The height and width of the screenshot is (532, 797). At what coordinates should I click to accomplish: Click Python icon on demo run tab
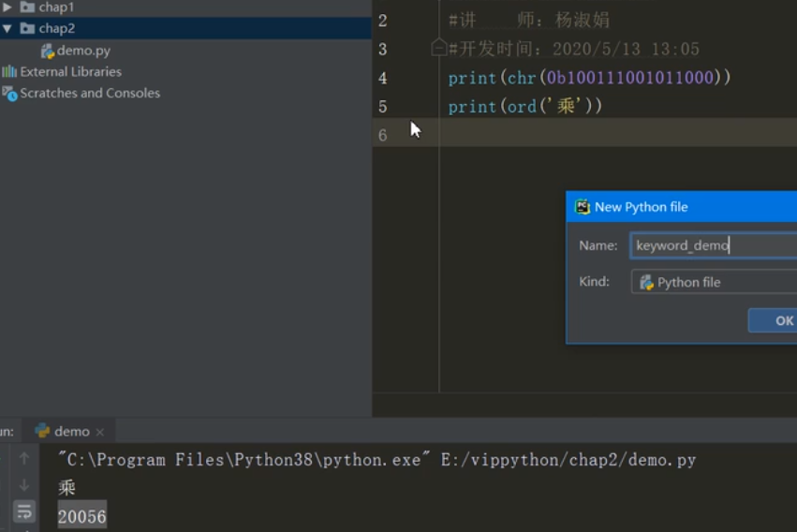pyautogui.click(x=42, y=431)
